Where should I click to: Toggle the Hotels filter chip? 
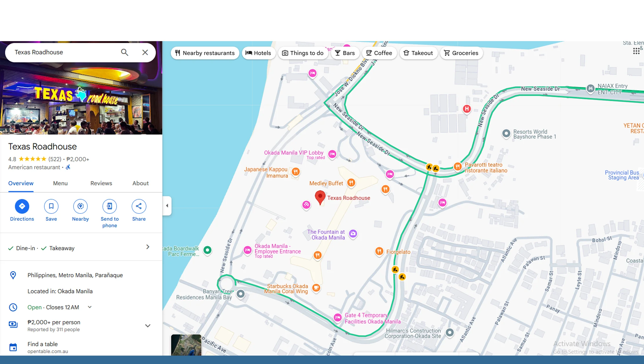point(258,53)
